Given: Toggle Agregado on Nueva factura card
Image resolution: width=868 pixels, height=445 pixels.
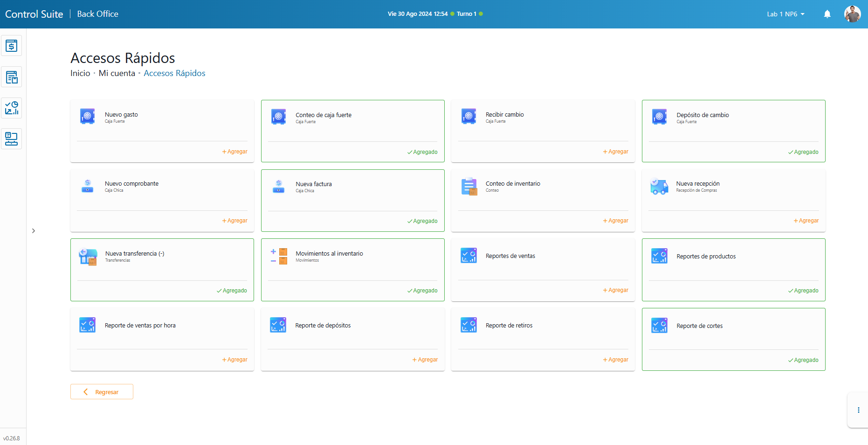Looking at the screenshot, I should (422, 221).
